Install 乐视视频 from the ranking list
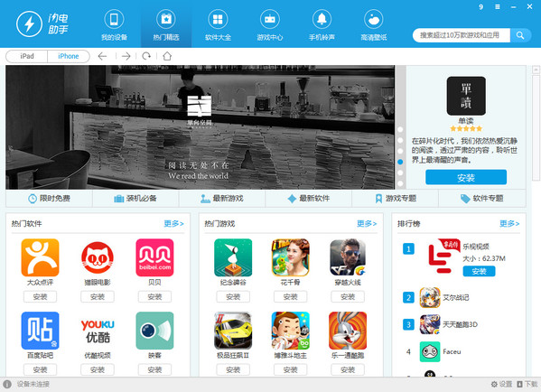The height and width of the screenshot is (392, 541). pyautogui.click(x=479, y=271)
